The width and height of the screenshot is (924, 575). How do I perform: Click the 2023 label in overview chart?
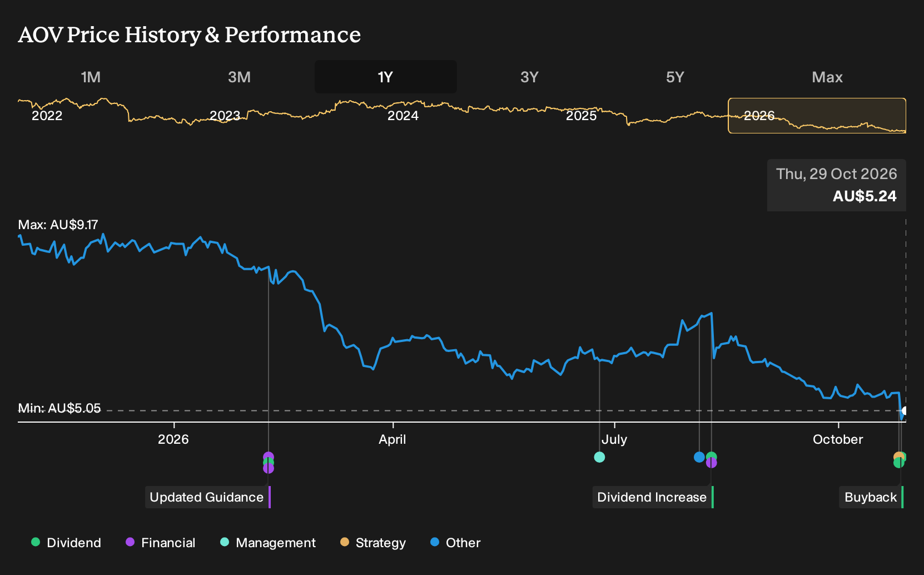point(225,116)
